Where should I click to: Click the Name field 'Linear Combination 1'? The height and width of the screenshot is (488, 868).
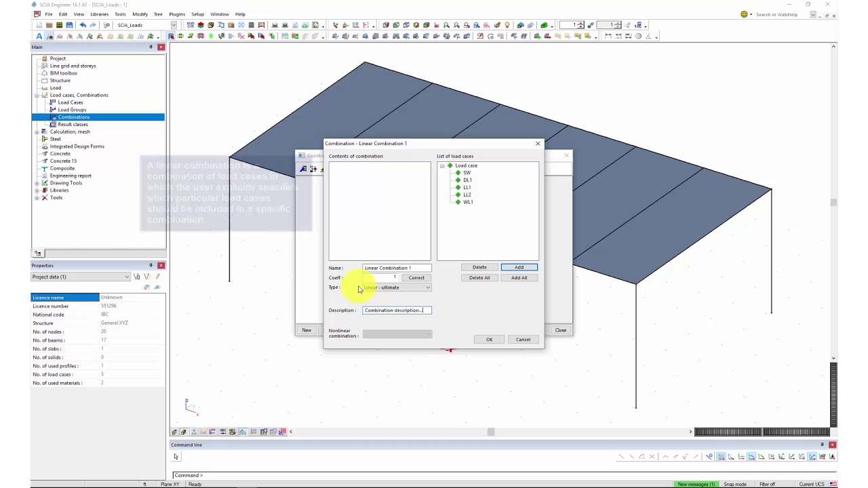point(397,268)
